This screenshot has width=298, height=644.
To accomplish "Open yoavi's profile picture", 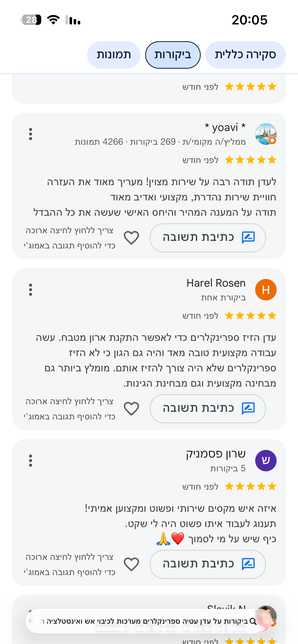I will point(266,134).
